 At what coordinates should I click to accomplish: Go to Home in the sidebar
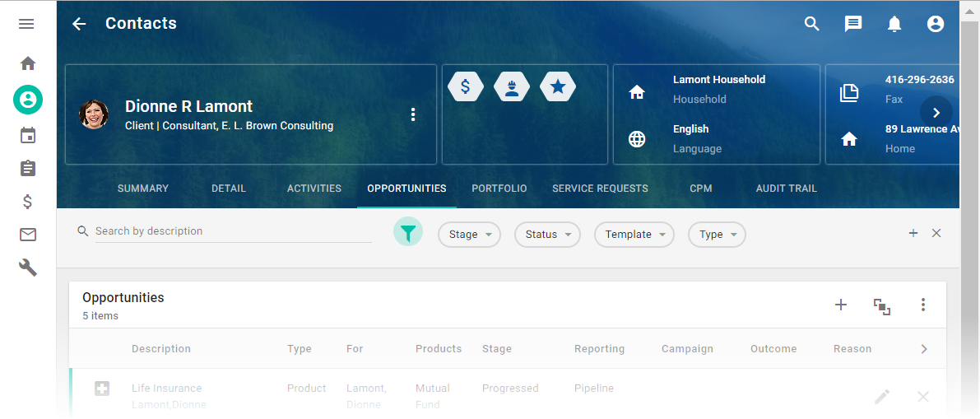pos(28,63)
